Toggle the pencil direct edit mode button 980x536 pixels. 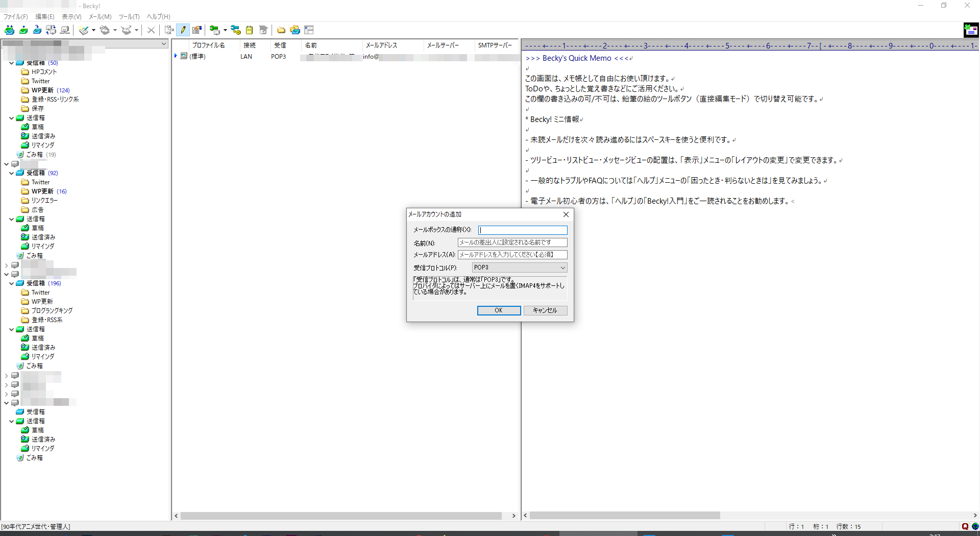click(x=183, y=30)
